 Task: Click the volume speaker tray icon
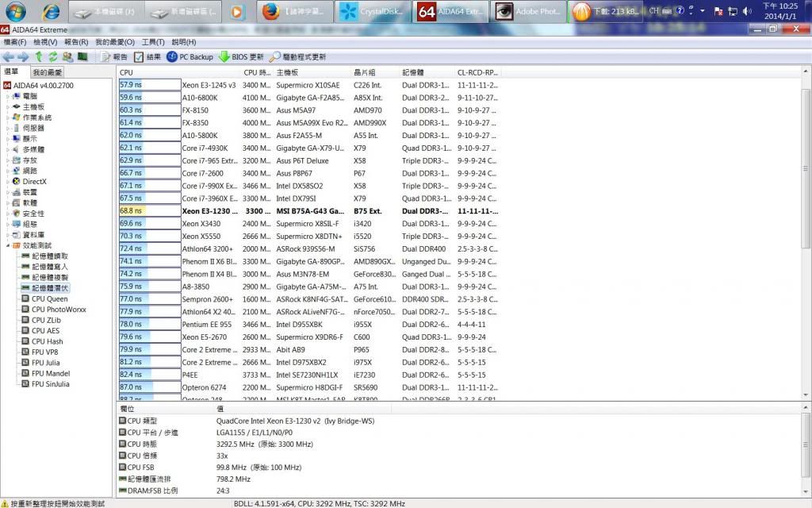[747, 11]
